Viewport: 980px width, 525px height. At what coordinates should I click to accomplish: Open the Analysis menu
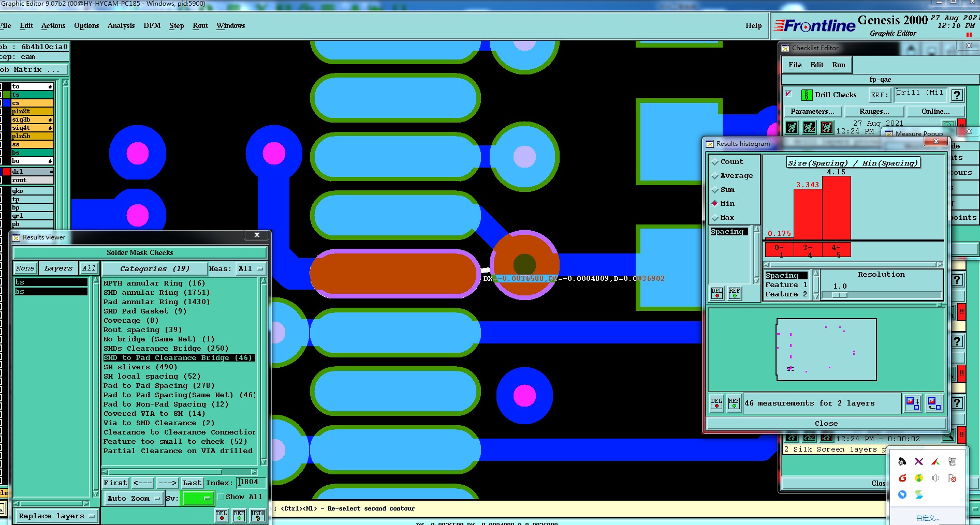[x=121, y=26]
